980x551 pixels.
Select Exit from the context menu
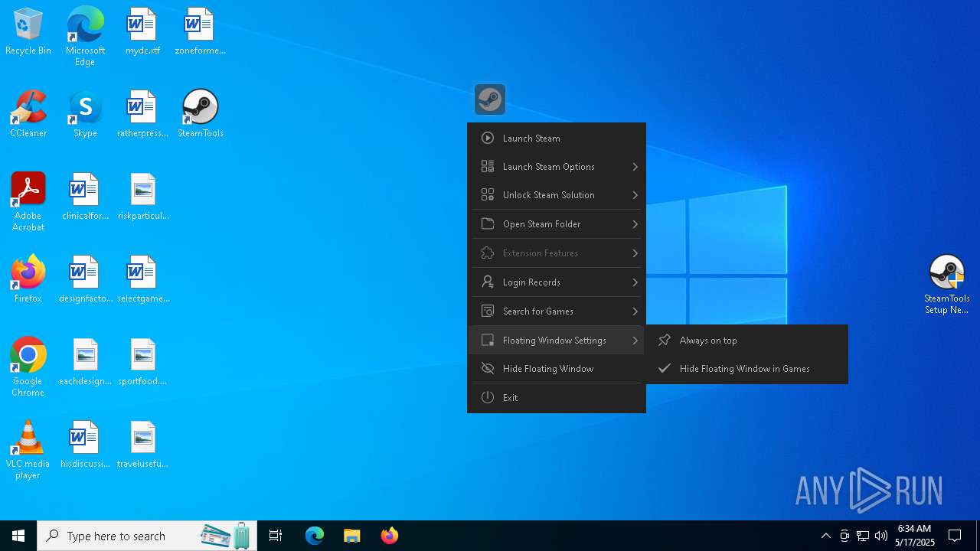[x=557, y=398]
